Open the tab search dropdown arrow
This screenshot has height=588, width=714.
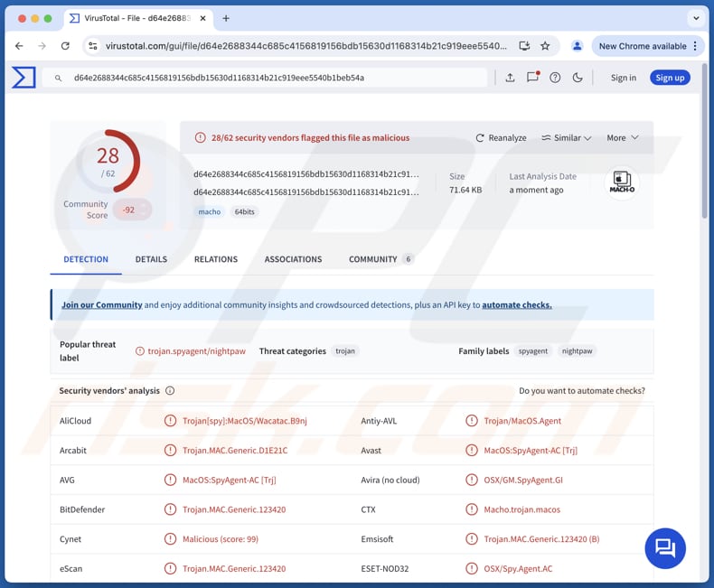(x=696, y=18)
